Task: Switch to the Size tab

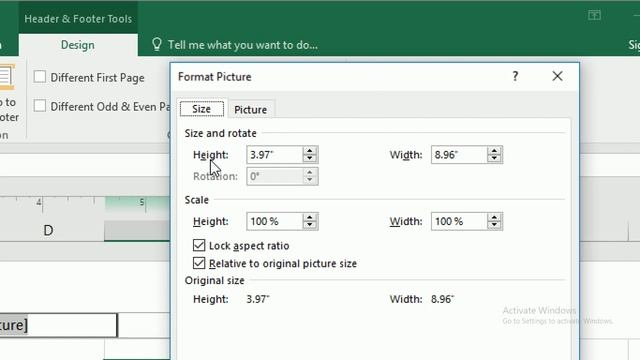Action: 202,109
